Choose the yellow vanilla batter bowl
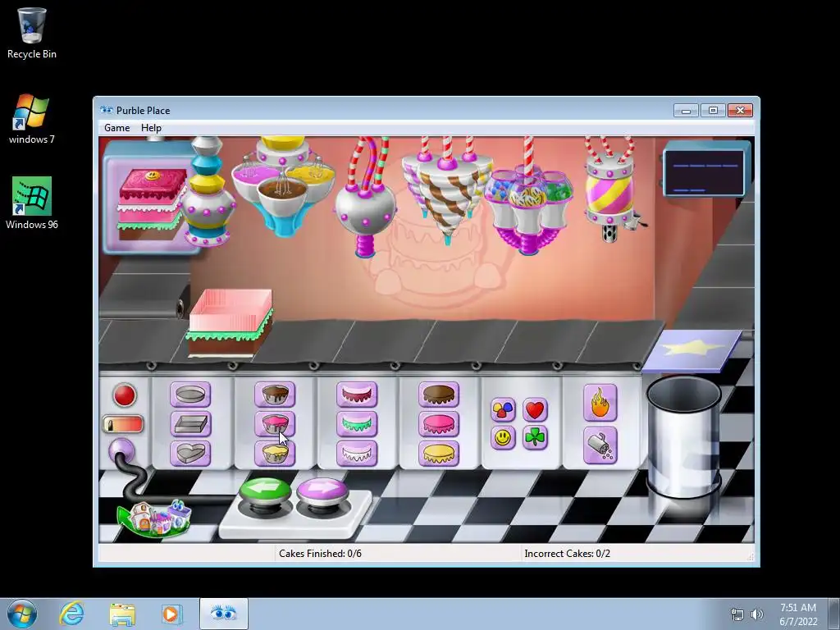840x630 pixels. pyautogui.click(x=275, y=453)
